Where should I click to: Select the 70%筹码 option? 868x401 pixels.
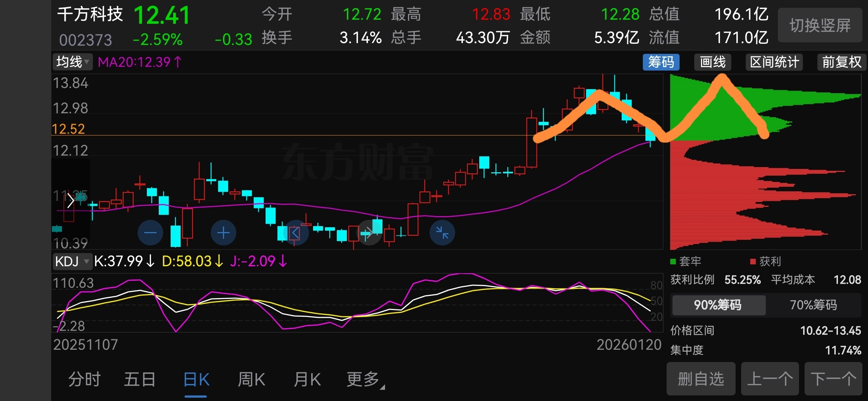[x=813, y=305]
